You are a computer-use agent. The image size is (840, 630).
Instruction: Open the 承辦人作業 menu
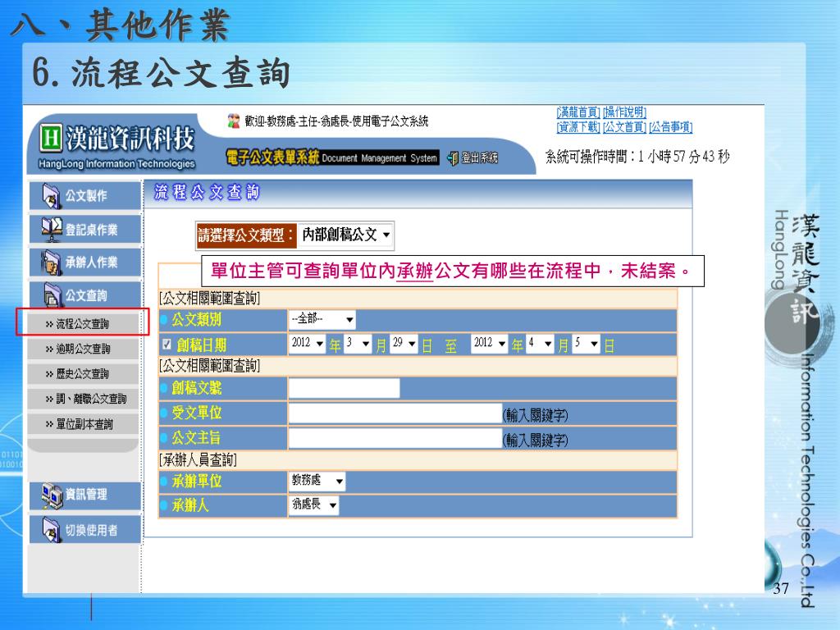coord(85,262)
